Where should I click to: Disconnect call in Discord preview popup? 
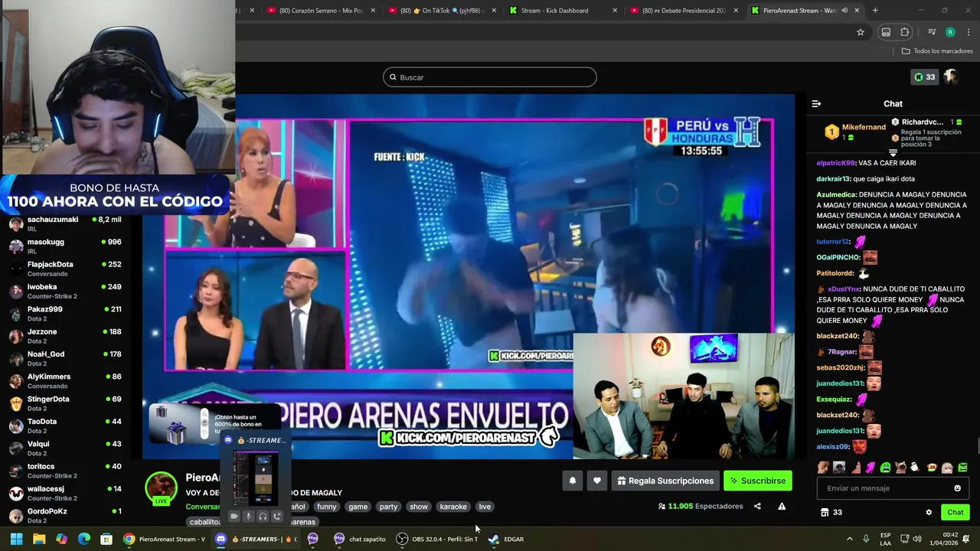tap(277, 516)
